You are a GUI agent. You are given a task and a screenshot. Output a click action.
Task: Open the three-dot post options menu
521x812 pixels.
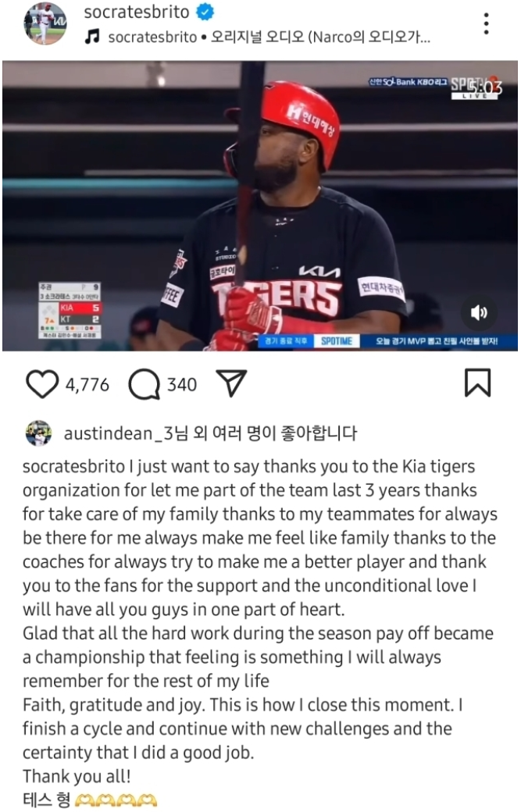pos(486,24)
